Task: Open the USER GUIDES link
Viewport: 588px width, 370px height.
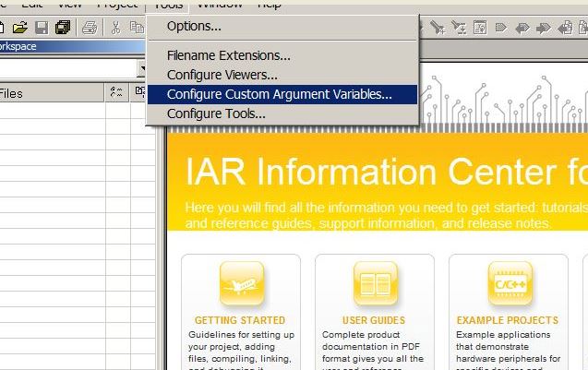Action: [374, 320]
